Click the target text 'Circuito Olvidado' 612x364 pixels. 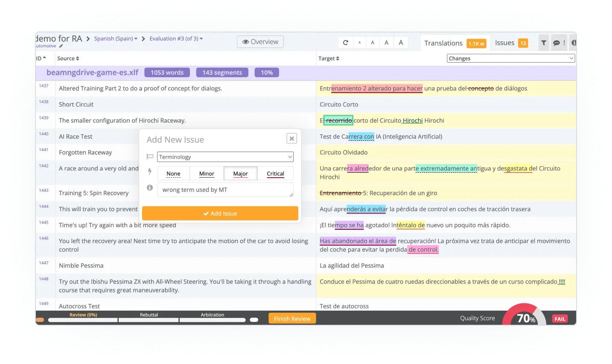(344, 152)
